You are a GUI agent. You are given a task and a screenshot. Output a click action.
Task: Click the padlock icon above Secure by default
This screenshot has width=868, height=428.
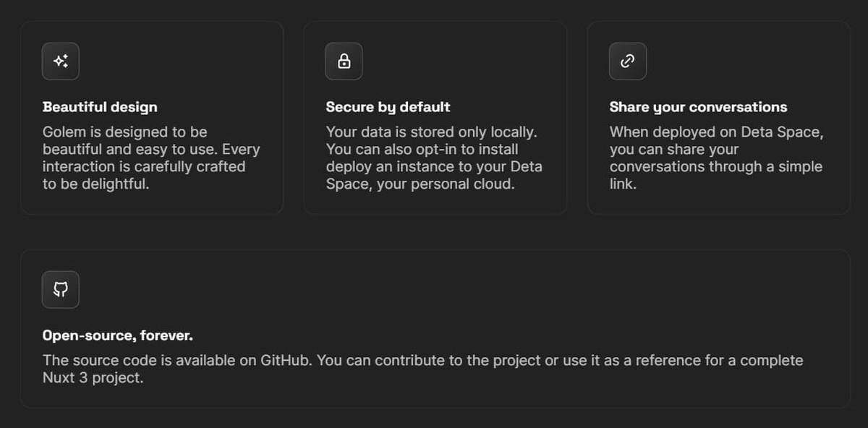[x=344, y=61]
